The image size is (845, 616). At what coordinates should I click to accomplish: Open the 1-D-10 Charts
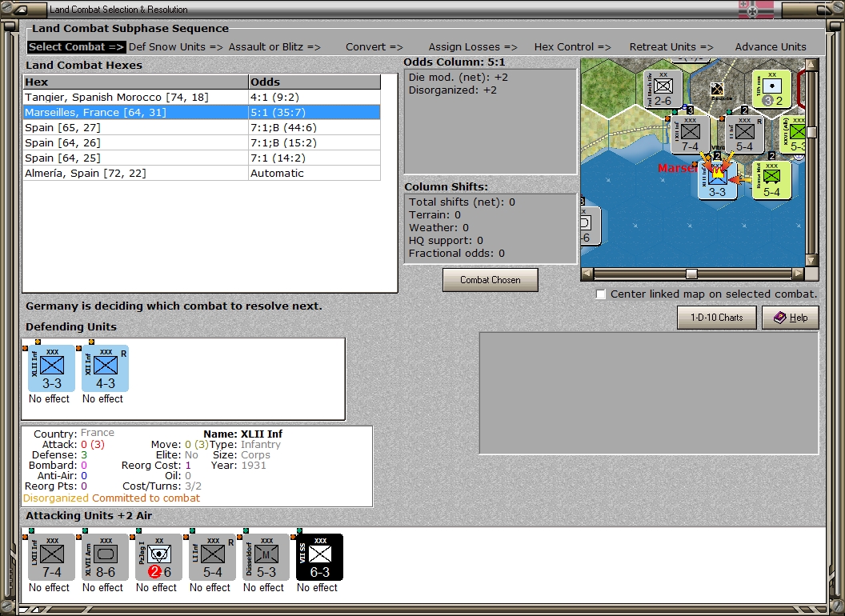[x=717, y=318]
